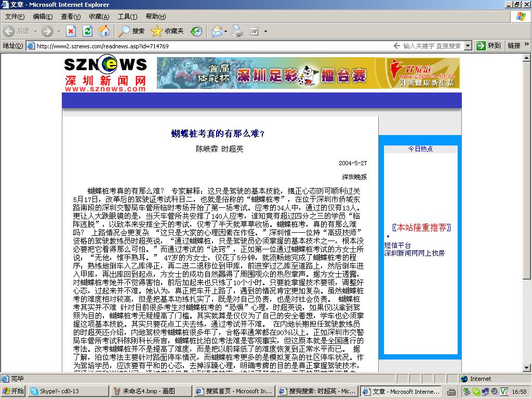Image resolution: width=532 pixels, height=399 pixels.
Task: Open the 工具(T) menu
Action: 127,17
